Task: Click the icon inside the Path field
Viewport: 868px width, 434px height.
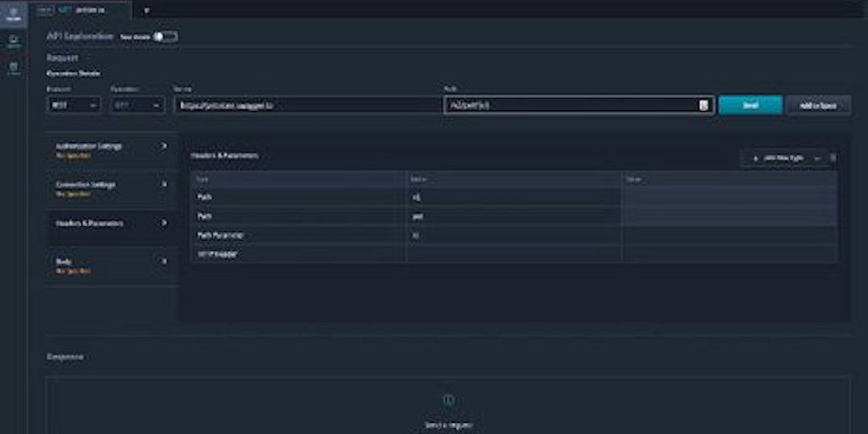Action: [704, 105]
